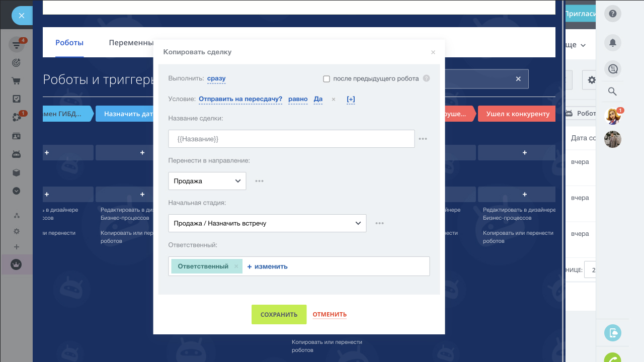
Task: Switch to the Роботы tab
Action: coord(69,43)
